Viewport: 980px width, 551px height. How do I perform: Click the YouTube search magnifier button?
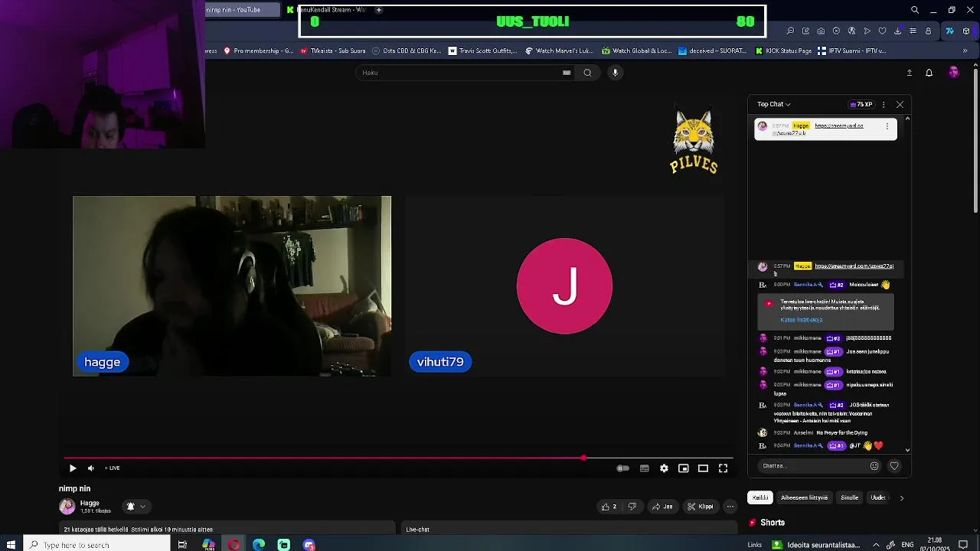click(587, 73)
